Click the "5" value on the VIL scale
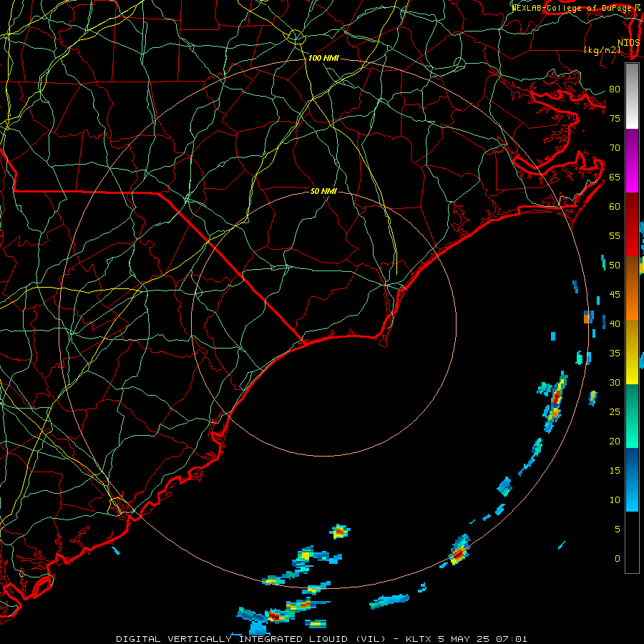Viewport: 644px width, 644px height. [618, 530]
